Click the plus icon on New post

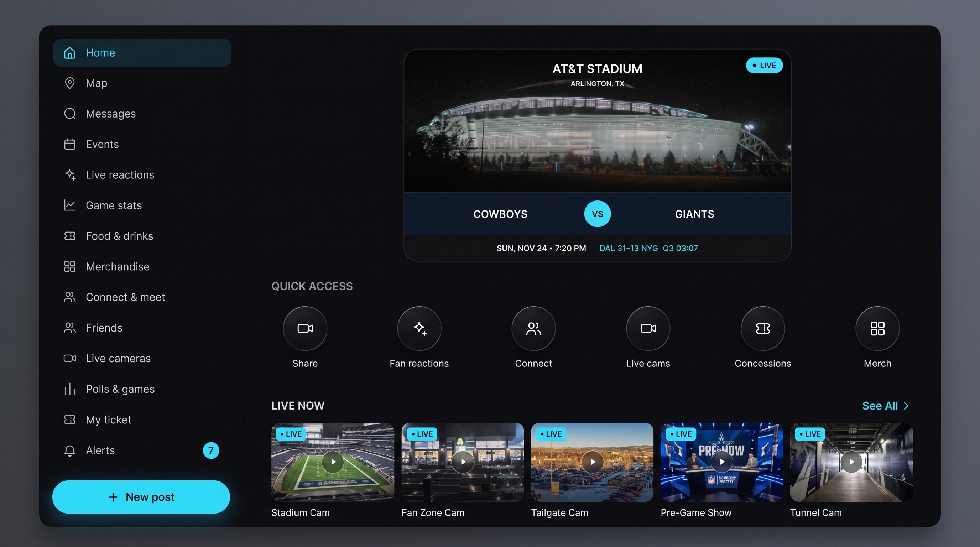tap(113, 497)
